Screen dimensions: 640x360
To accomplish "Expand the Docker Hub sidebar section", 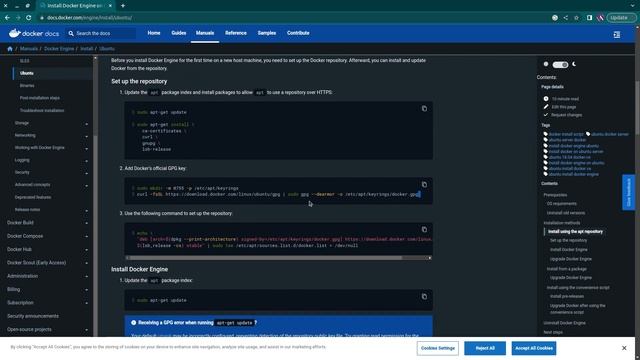I will tap(86, 250).
